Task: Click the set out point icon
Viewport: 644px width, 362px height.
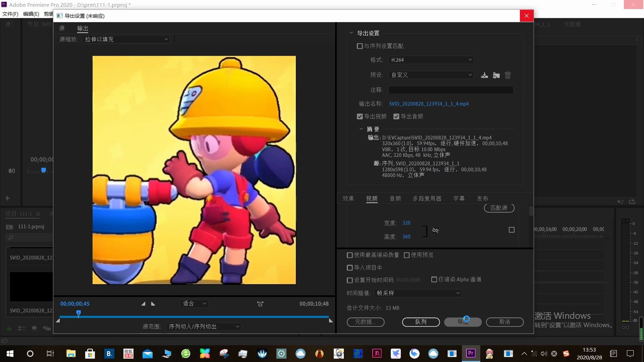Action: click(x=153, y=304)
